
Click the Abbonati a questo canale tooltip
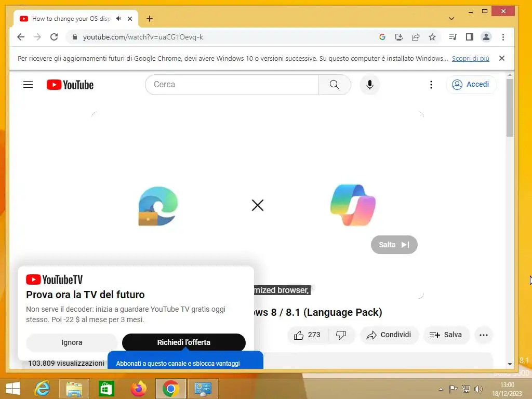pyautogui.click(x=185, y=362)
